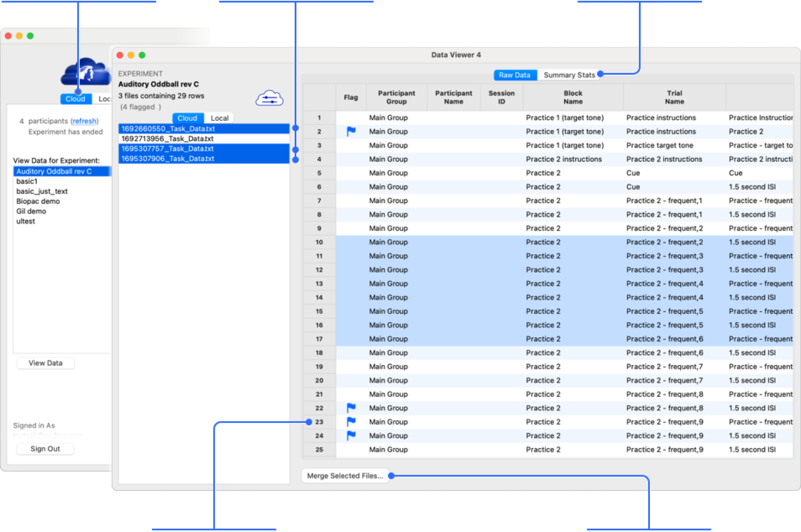Select the Raw Data tab
801x532 pixels.
point(514,75)
